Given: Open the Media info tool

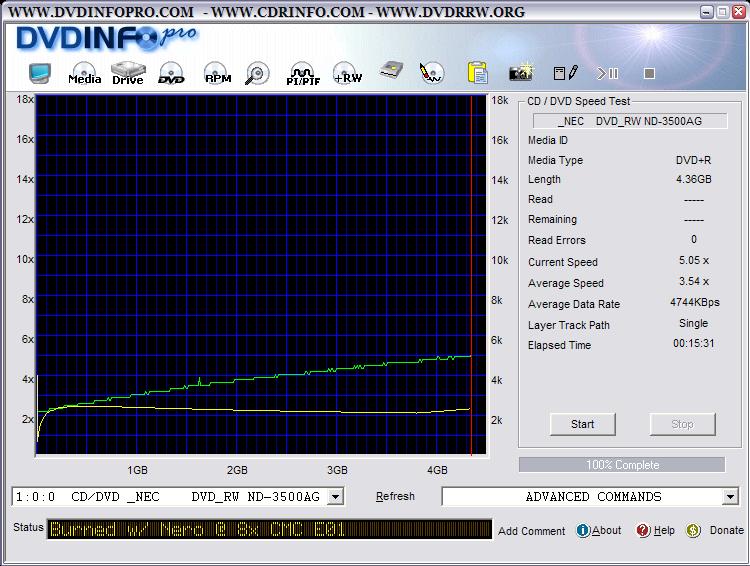Looking at the screenshot, I should tap(84, 74).
